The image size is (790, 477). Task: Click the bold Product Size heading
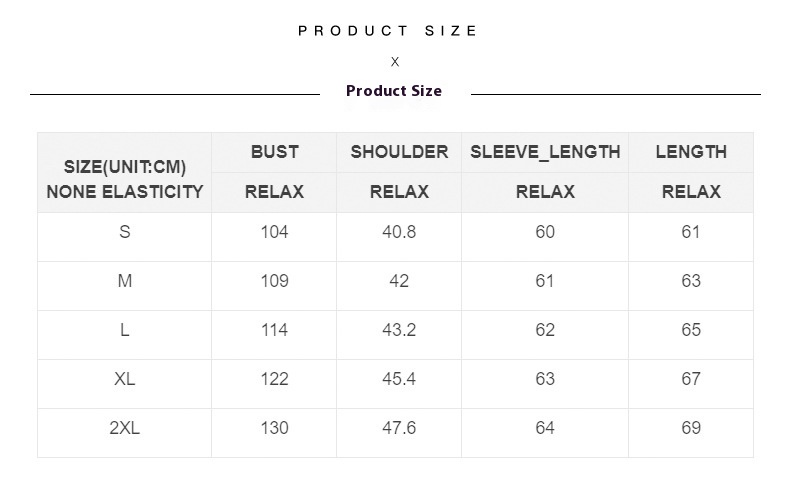394,91
